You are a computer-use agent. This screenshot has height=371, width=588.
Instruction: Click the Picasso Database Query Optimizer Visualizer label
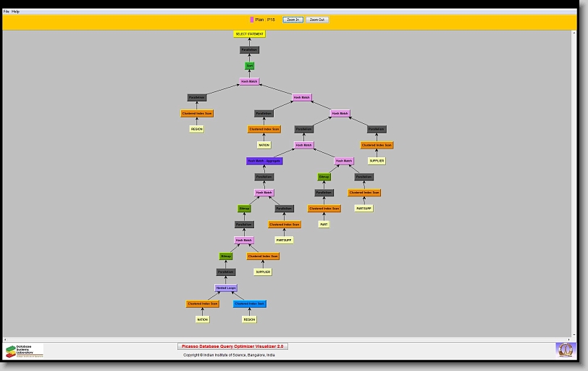(x=232, y=346)
